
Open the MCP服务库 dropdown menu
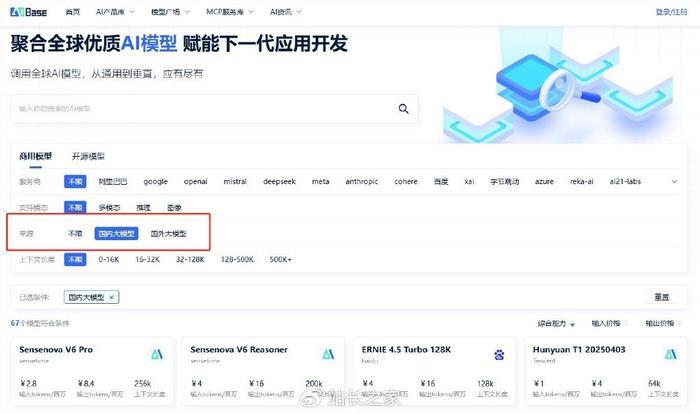click(x=229, y=12)
